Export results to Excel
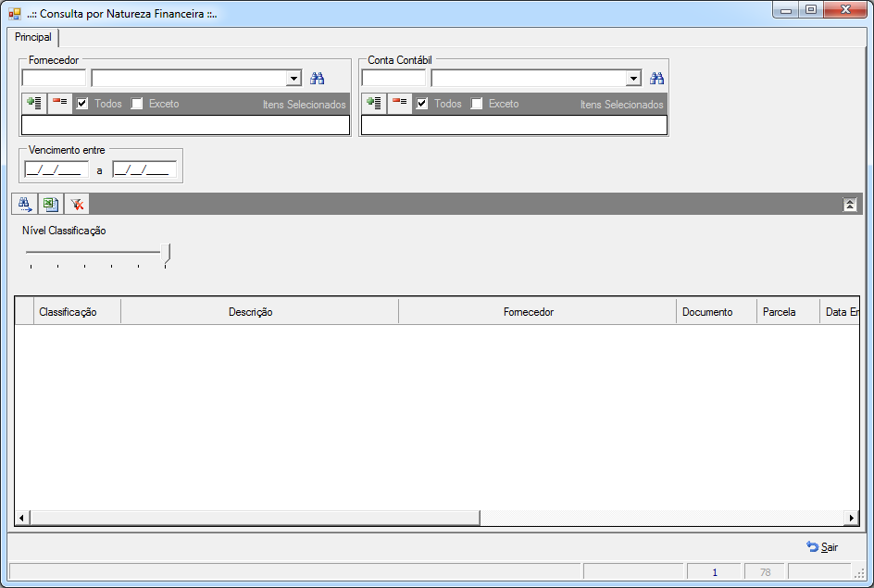Viewport: 874px width, 588px height. tap(51, 204)
